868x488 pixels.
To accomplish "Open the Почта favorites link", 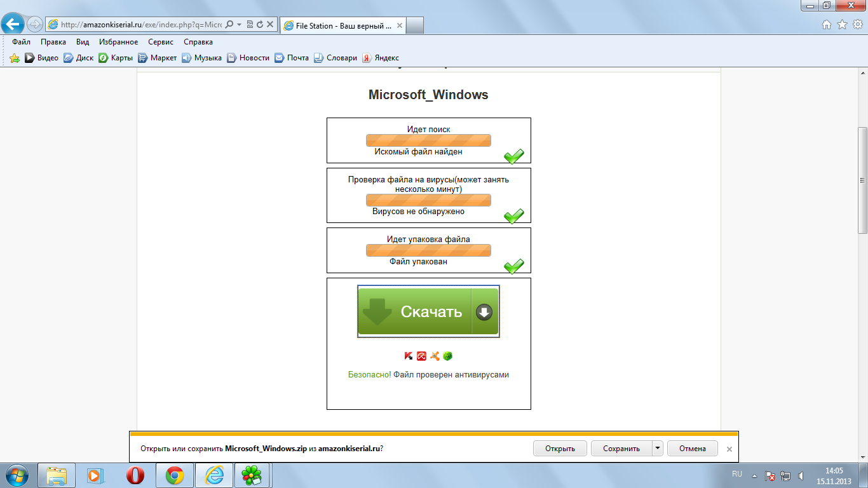I will tap(292, 58).
